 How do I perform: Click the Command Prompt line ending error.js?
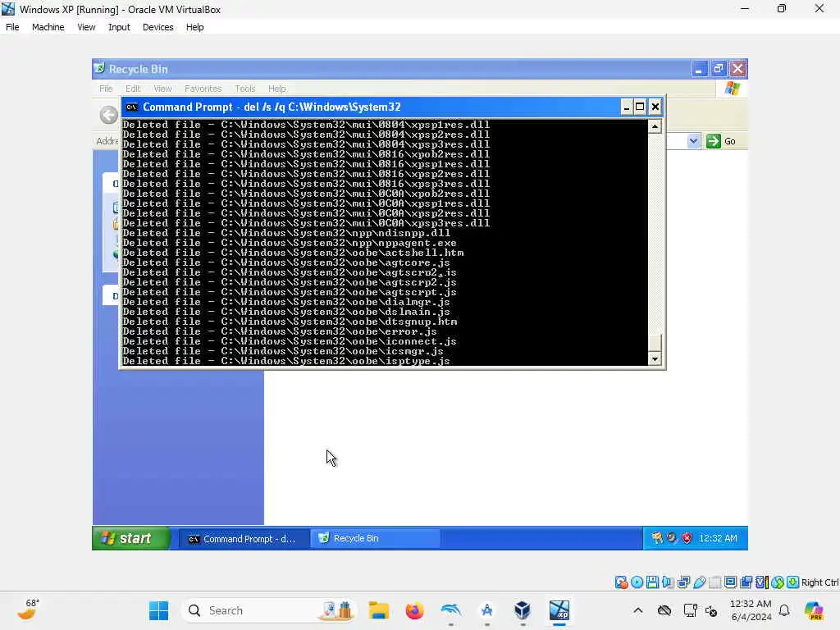[280, 331]
